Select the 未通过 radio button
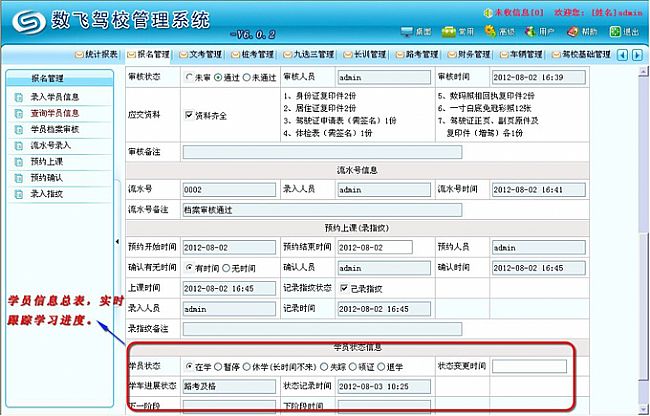Screen dimensions: 650x416 247,77
